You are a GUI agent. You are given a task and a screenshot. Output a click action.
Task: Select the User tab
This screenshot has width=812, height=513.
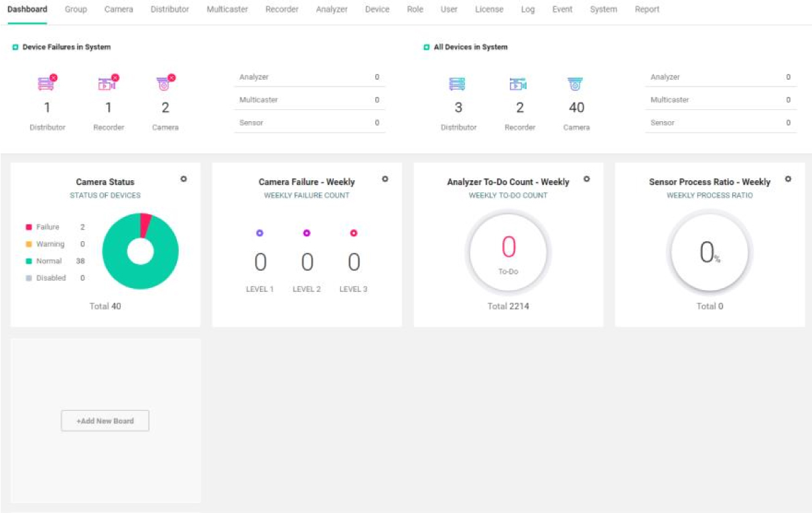pyautogui.click(x=449, y=9)
